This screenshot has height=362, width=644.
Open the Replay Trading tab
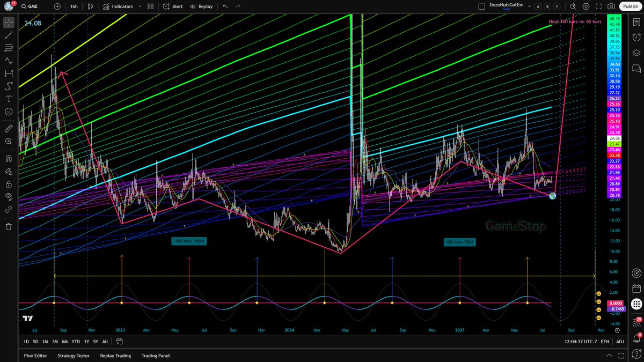[115, 356]
